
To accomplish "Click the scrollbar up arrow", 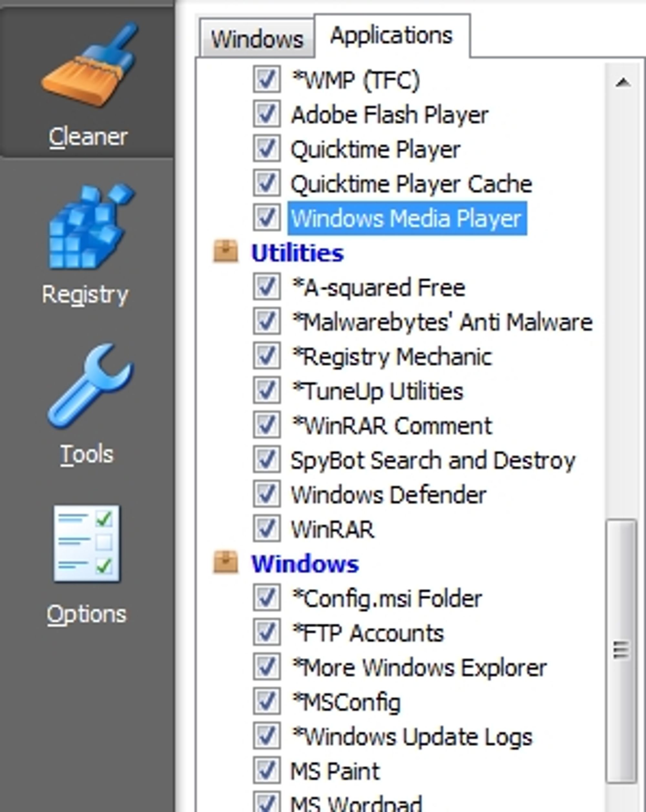I will pos(623,82).
